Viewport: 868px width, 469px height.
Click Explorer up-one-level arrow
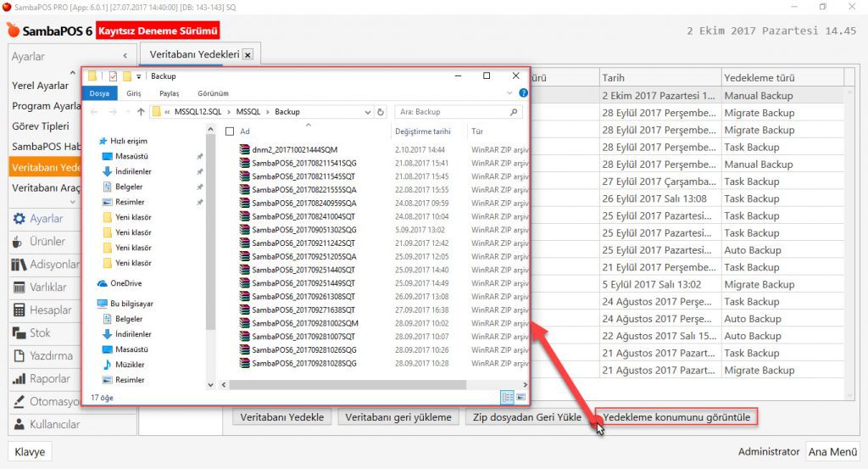tap(142, 112)
